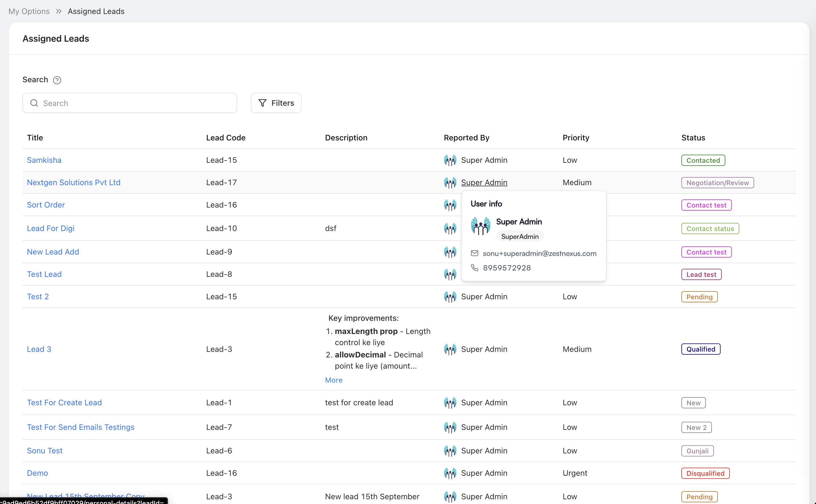The height and width of the screenshot is (504, 816).
Task: Open the Samkisha lead
Action: click(44, 160)
